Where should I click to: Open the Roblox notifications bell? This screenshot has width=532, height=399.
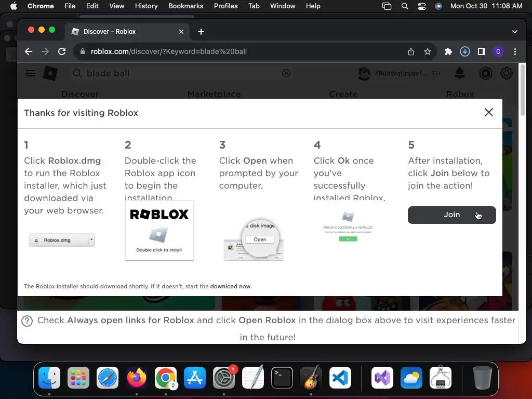click(460, 73)
